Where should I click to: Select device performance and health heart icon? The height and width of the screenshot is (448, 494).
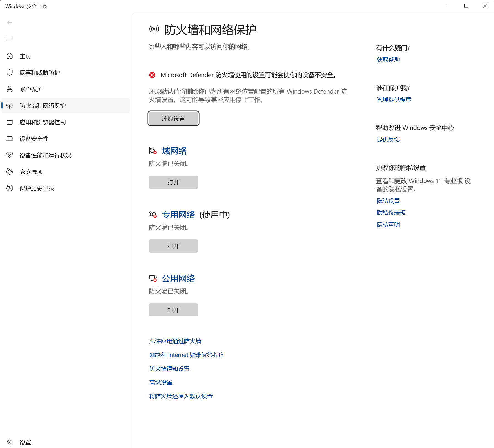click(x=10, y=155)
